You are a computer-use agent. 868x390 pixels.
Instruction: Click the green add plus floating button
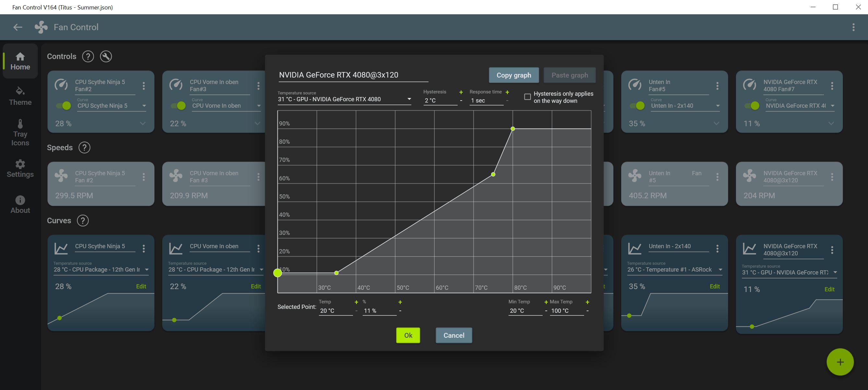click(840, 362)
